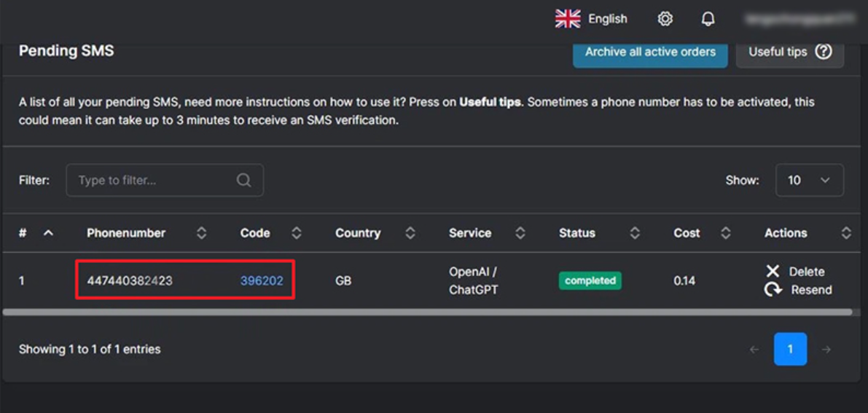Sort by Code column arrows
This screenshot has height=413, width=868.
coord(297,233)
